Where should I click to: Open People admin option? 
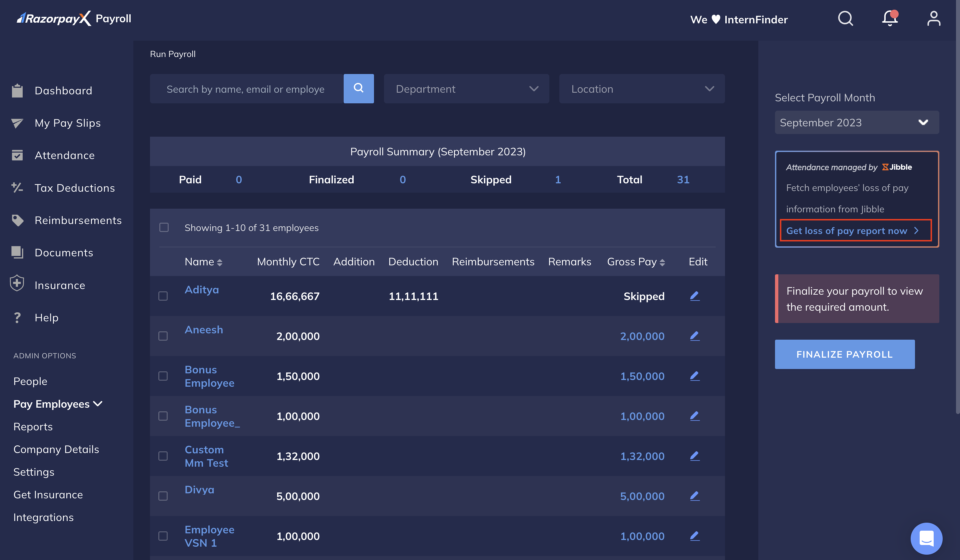[x=30, y=381]
